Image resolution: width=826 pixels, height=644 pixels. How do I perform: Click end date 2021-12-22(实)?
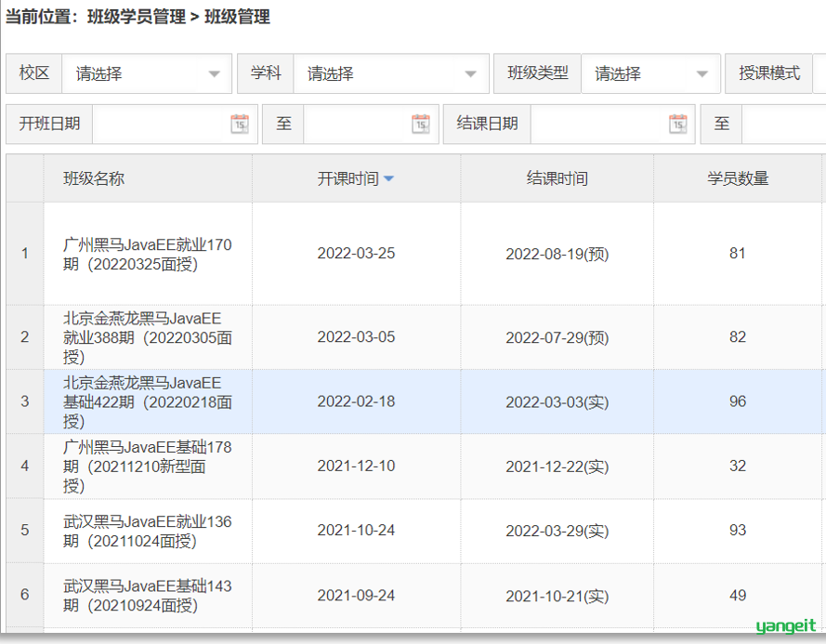pyautogui.click(x=557, y=467)
